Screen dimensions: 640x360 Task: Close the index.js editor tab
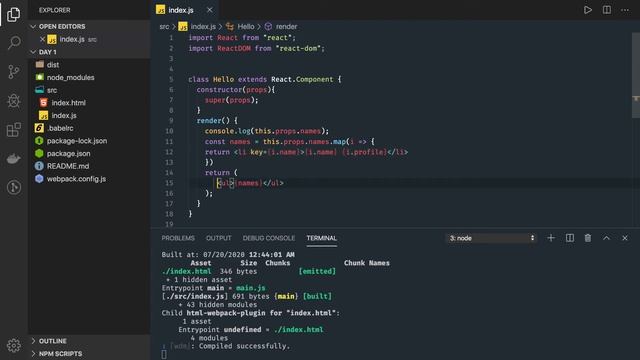coord(209,10)
